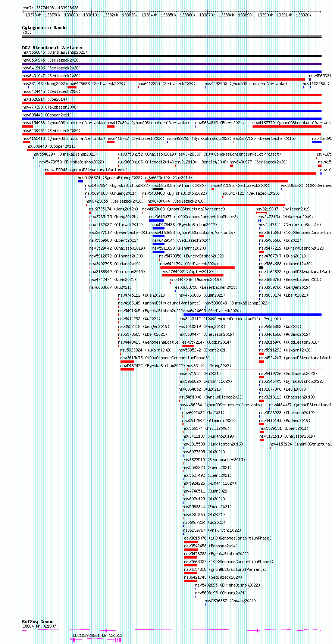
Task: Click nsv6426688 (Sedlazeck2020) label
Action: 97,84
